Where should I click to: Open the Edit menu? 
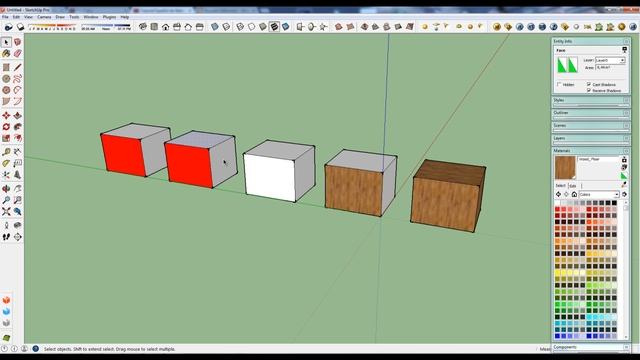[x=16, y=17]
